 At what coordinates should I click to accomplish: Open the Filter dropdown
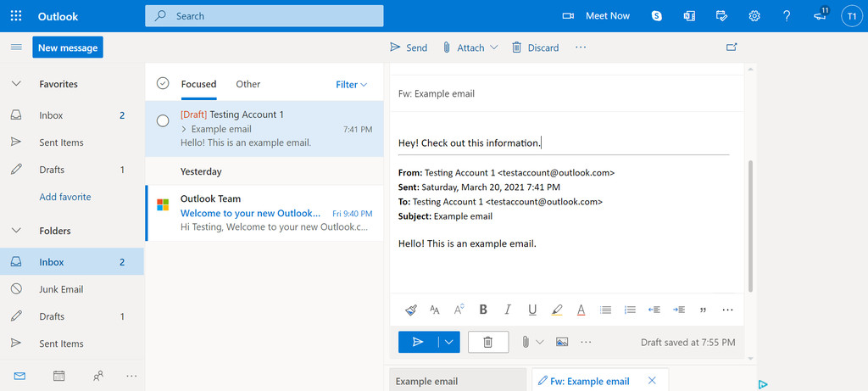352,85
